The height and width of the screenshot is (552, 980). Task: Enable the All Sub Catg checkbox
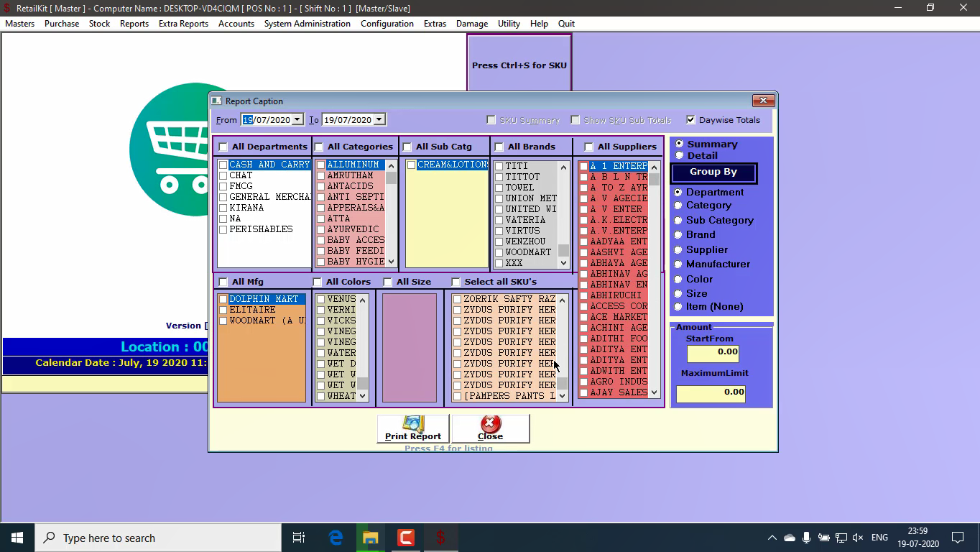[x=407, y=147]
